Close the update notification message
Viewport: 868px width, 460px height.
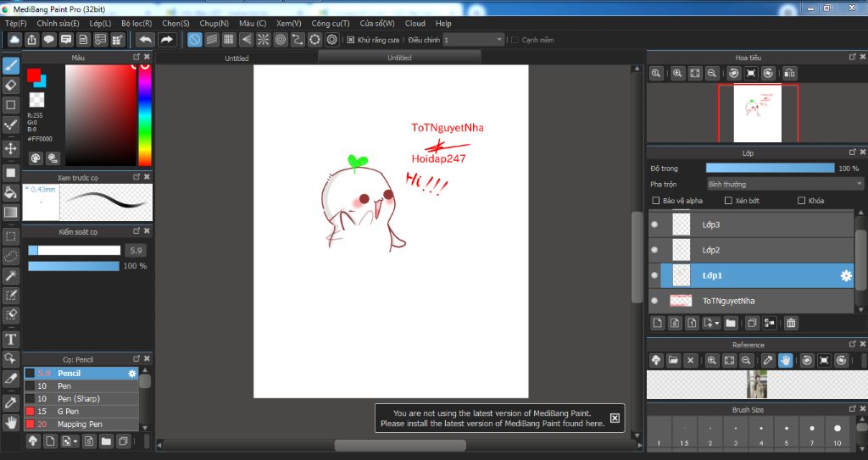615,418
